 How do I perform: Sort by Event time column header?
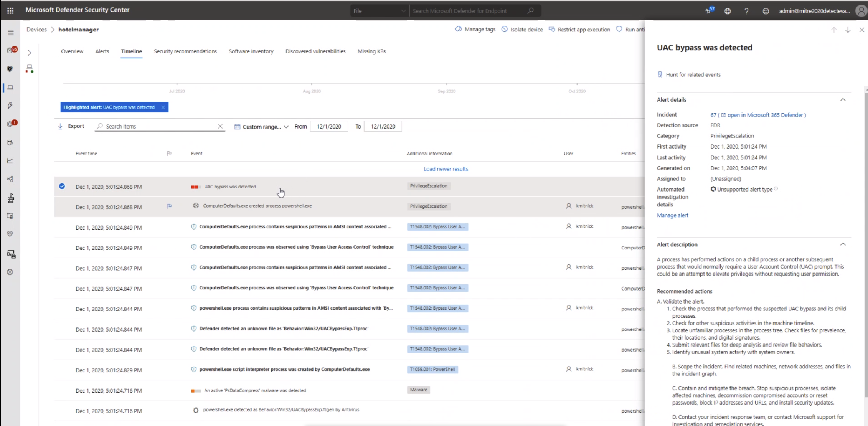[86, 154]
